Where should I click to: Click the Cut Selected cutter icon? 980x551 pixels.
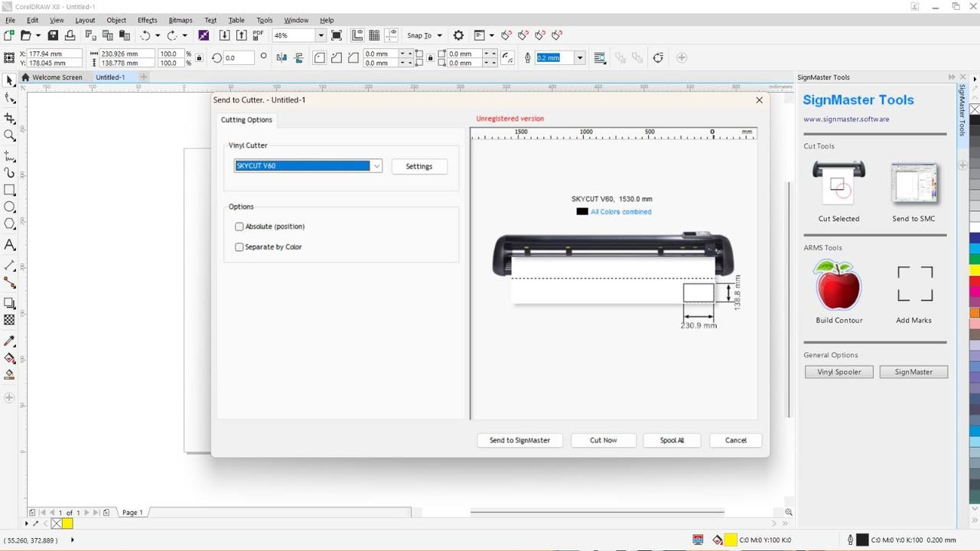[x=838, y=182]
